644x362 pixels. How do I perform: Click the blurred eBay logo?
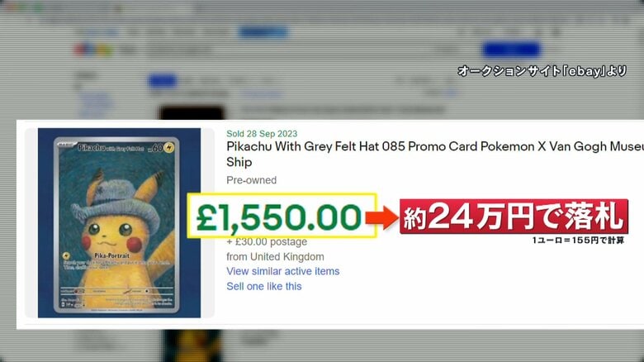pos(93,50)
